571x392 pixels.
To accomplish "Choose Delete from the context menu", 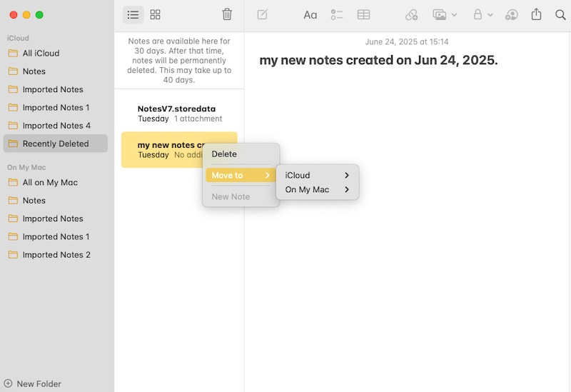I will (x=224, y=154).
